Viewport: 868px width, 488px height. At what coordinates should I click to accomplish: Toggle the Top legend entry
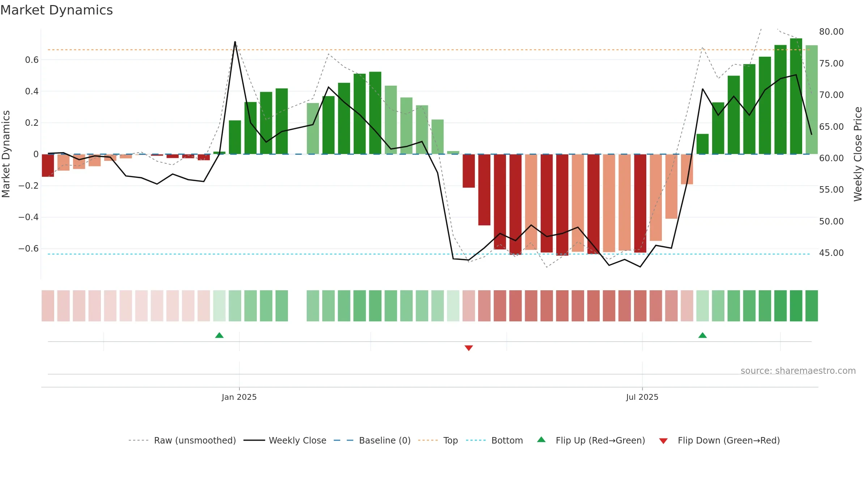(438, 440)
